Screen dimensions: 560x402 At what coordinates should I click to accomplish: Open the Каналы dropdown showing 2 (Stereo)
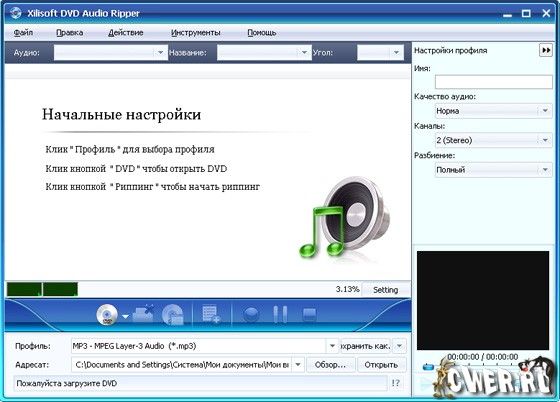pyautogui.click(x=494, y=140)
